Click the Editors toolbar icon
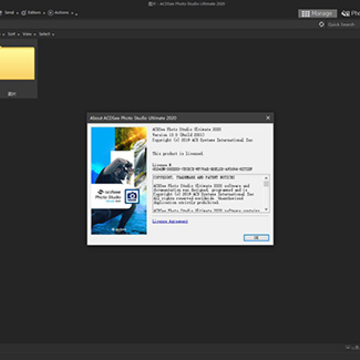Image resolution: width=360 pixels, height=360 pixels. (24, 13)
